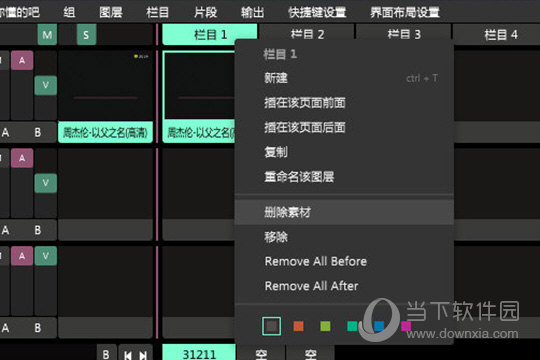
Task: Click the empty clip slot in third layer
Action: click(x=105, y=281)
